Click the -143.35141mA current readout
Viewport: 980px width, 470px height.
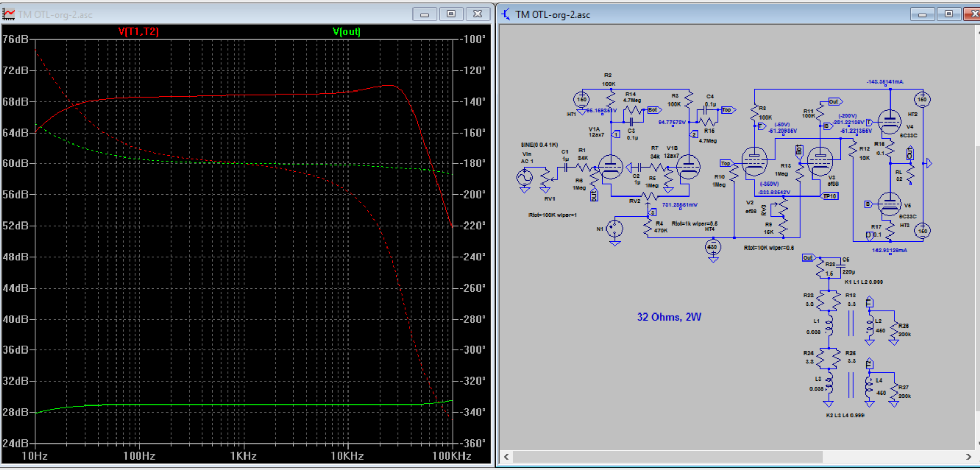click(885, 82)
